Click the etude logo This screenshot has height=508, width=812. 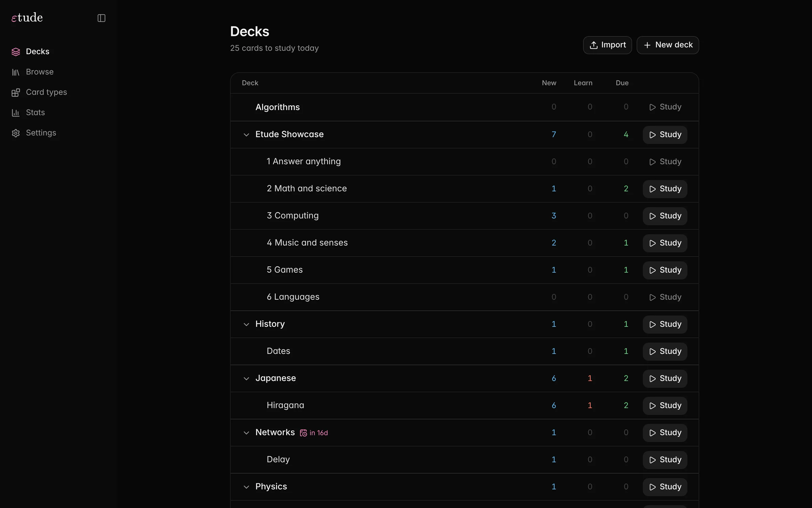point(27,18)
